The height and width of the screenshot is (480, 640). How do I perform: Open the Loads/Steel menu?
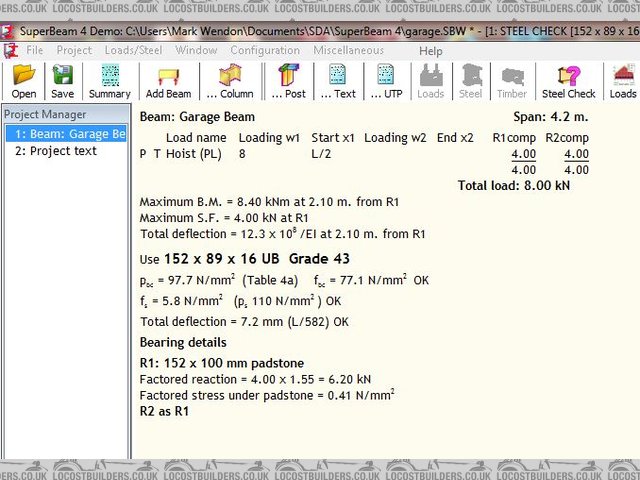(133, 50)
